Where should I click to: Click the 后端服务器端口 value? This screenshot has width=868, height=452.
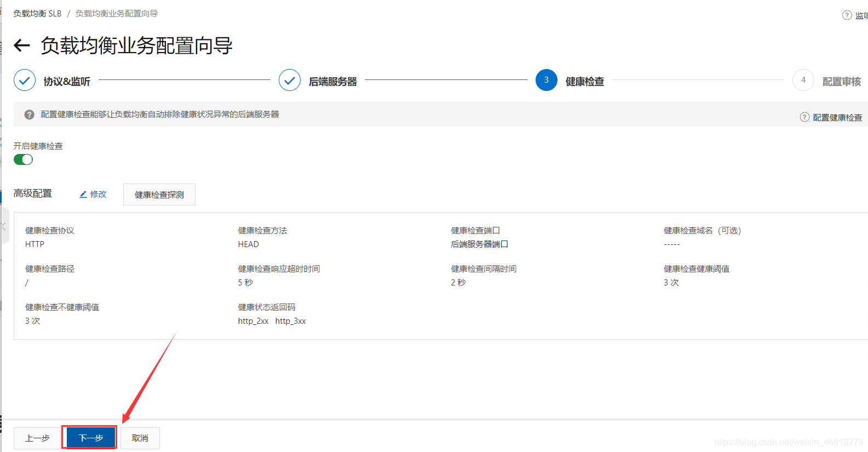pos(480,244)
